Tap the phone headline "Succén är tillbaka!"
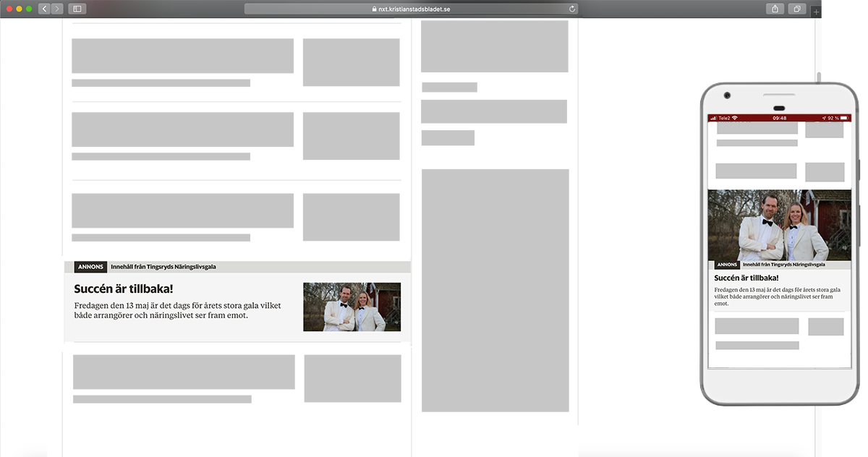868x457 pixels. pyautogui.click(x=746, y=278)
